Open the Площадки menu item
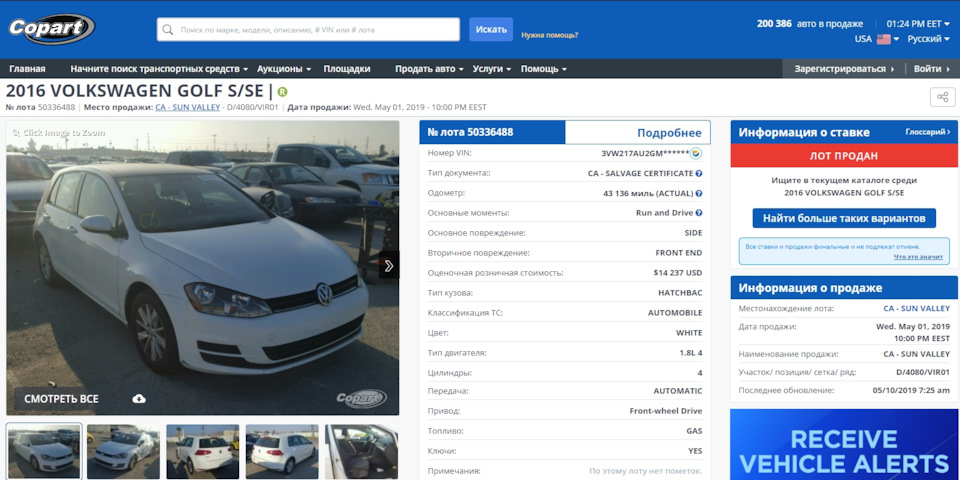The width and height of the screenshot is (960, 480). point(347,69)
